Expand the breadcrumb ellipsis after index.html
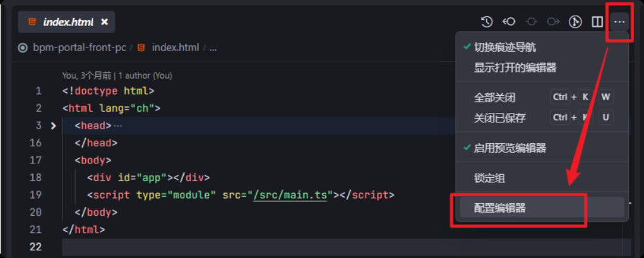The width and height of the screenshot is (644, 258). coord(213,48)
